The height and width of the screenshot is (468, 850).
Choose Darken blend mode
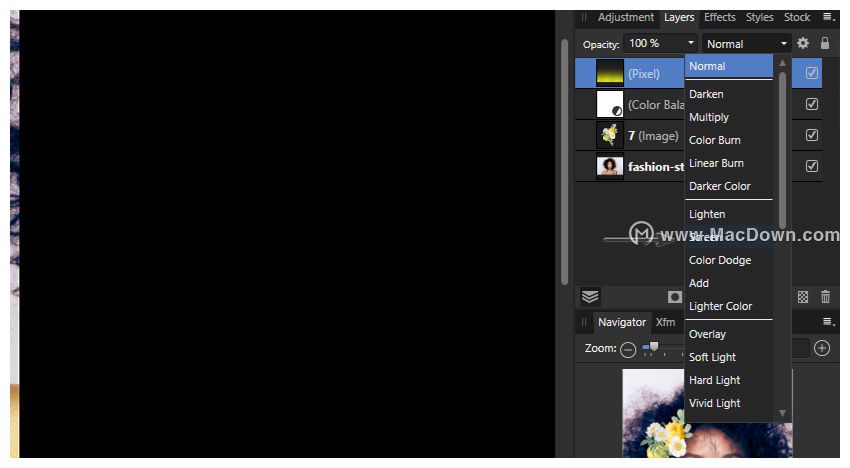(729, 94)
